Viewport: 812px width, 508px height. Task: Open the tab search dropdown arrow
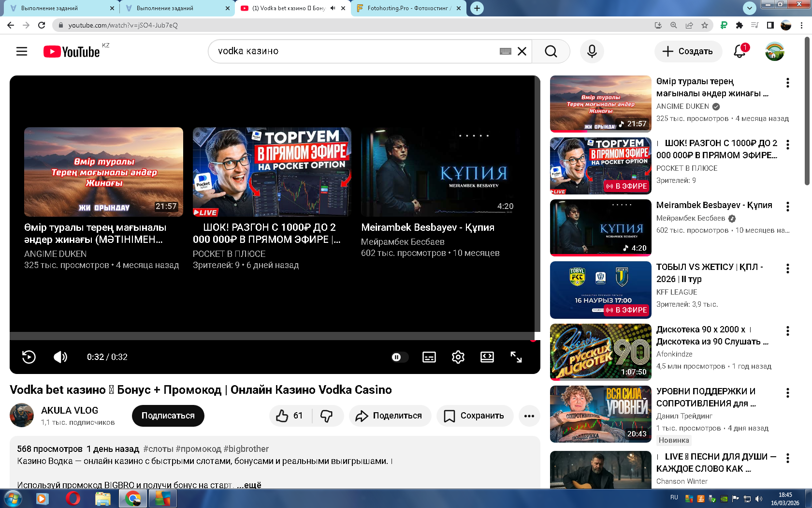tap(749, 8)
